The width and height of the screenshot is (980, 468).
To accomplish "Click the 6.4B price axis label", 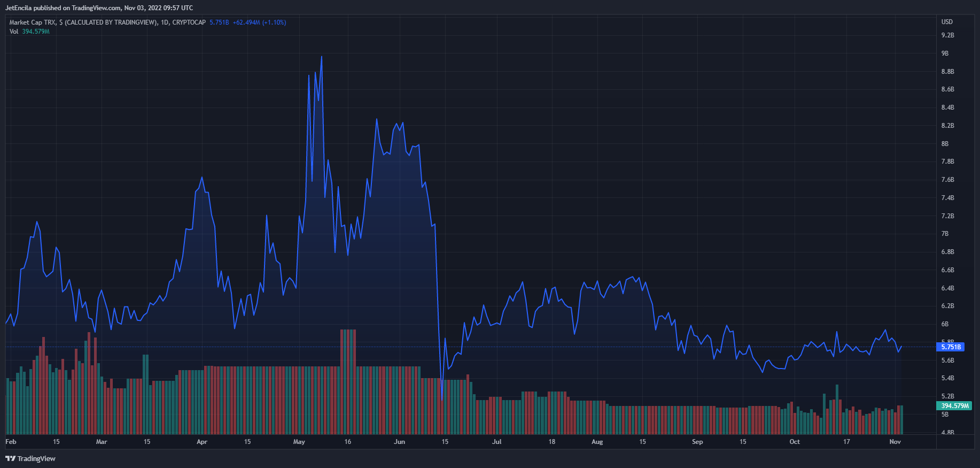I will pos(947,288).
